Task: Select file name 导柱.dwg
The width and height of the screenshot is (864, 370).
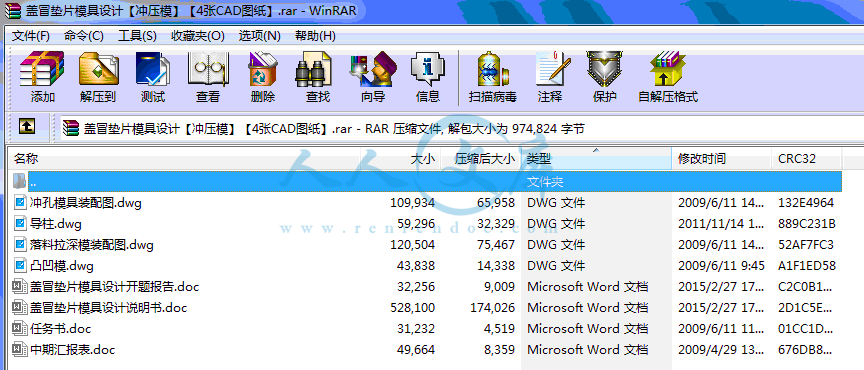Action: [56, 224]
